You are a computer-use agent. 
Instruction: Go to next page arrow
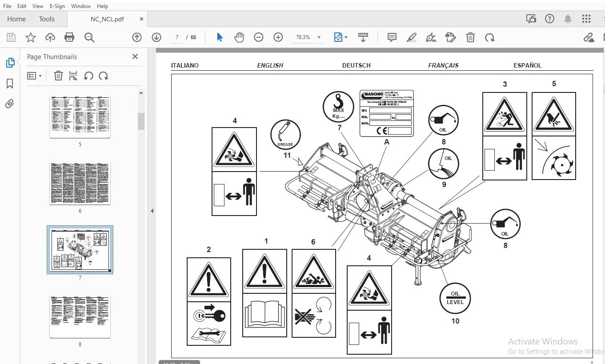(x=156, y=37)
